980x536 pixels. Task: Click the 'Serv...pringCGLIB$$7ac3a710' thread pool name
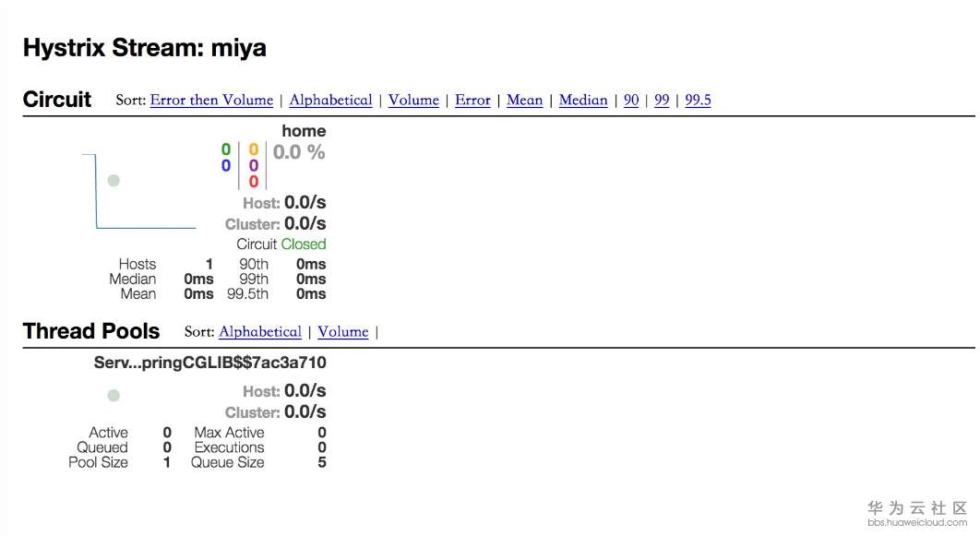(210, 363)
